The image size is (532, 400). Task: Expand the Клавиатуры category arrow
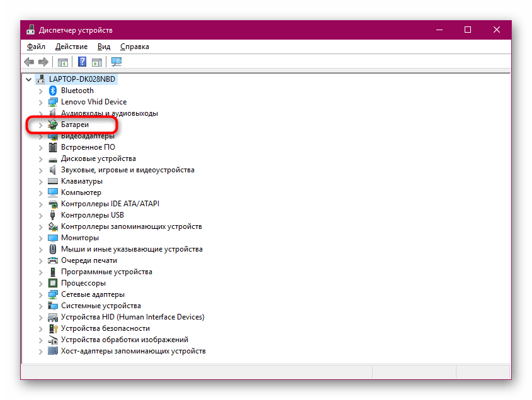pyautogui.click(x=41, y=181)
